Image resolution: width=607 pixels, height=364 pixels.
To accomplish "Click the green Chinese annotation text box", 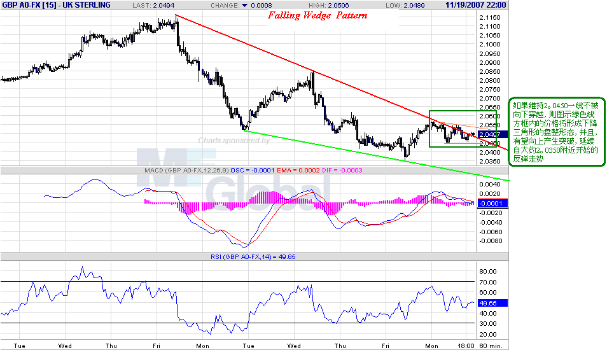I will point(556,132).
